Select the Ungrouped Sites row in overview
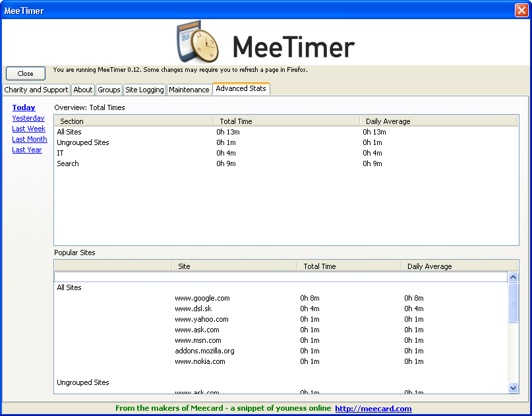This screenshot has width=532, height=416. (x=286, y=142)
